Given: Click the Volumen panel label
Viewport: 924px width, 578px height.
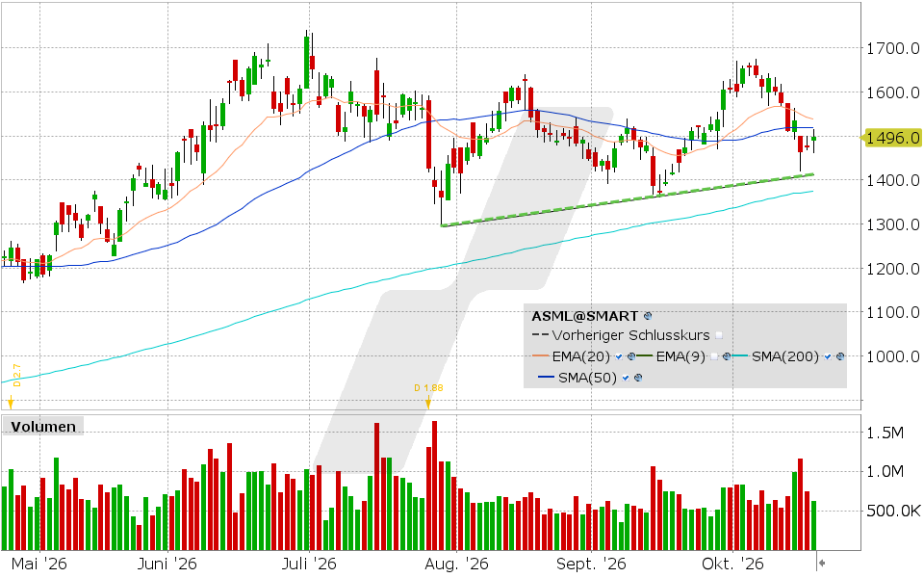Looking at the screenshot, I should (x=43, y=427).
